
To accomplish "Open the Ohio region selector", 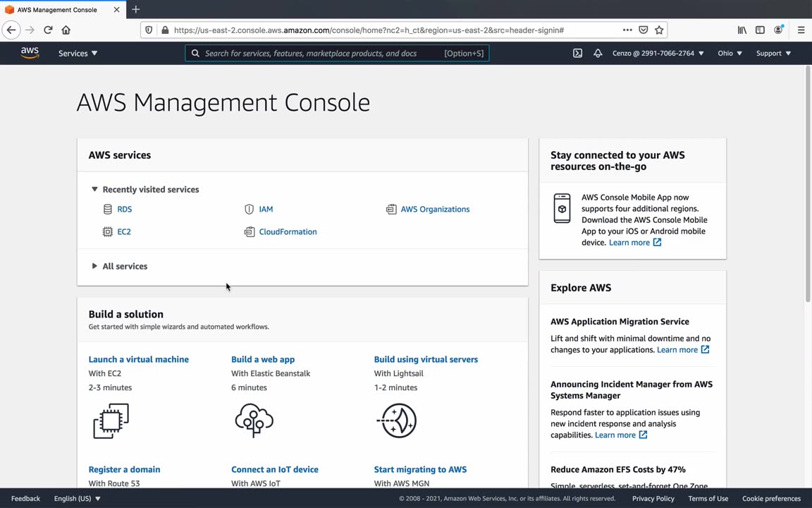I will point(730,54).
